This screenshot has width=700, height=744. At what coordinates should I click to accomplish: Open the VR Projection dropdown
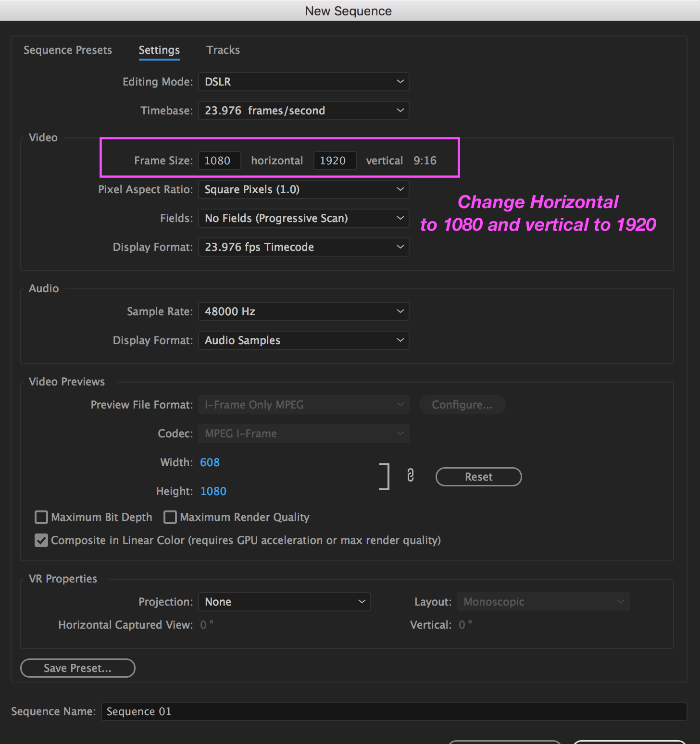[x=284, y=602]
